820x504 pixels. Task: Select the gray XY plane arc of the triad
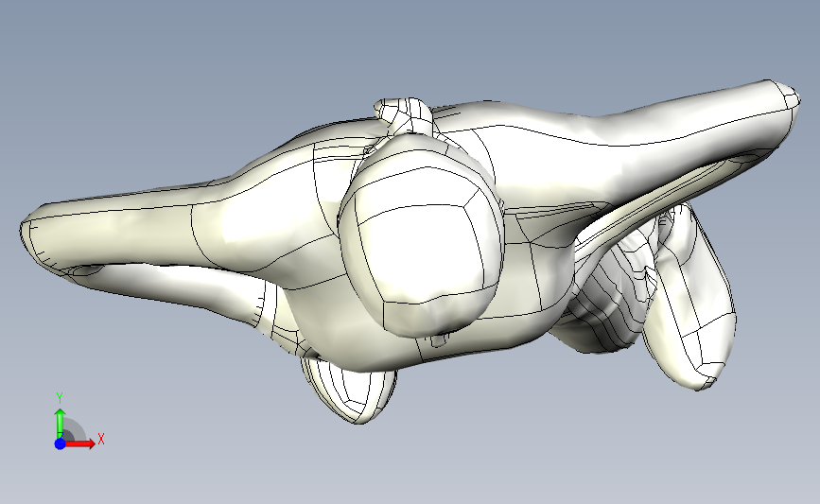[x=73, y=431]
